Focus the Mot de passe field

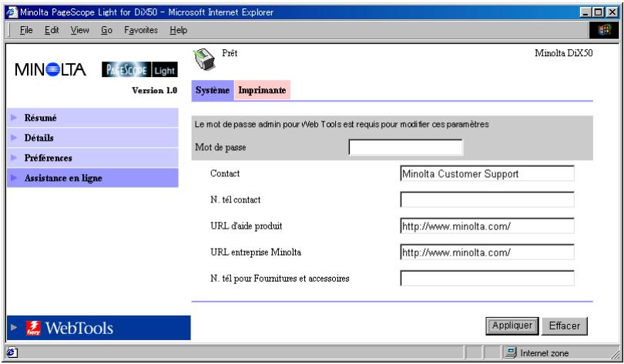[405, 147]
